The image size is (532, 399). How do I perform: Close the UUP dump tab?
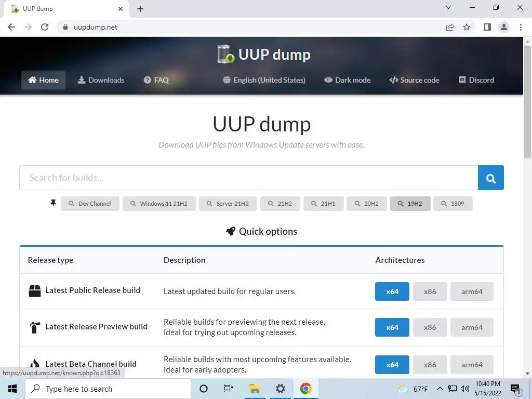121,9
